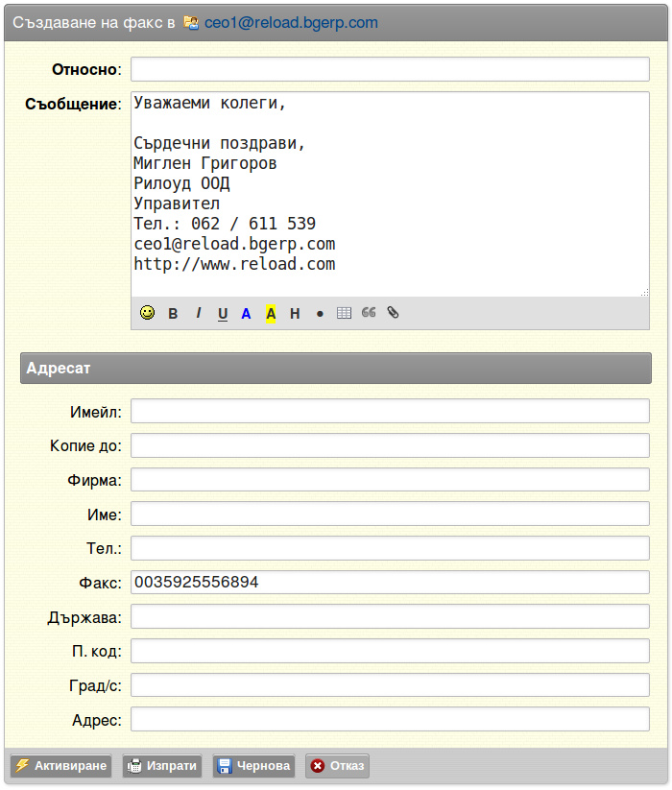Click 'ceo1@reload.bgerp.com' in message body
Screen dimensions: 672x790
point(234,245)
